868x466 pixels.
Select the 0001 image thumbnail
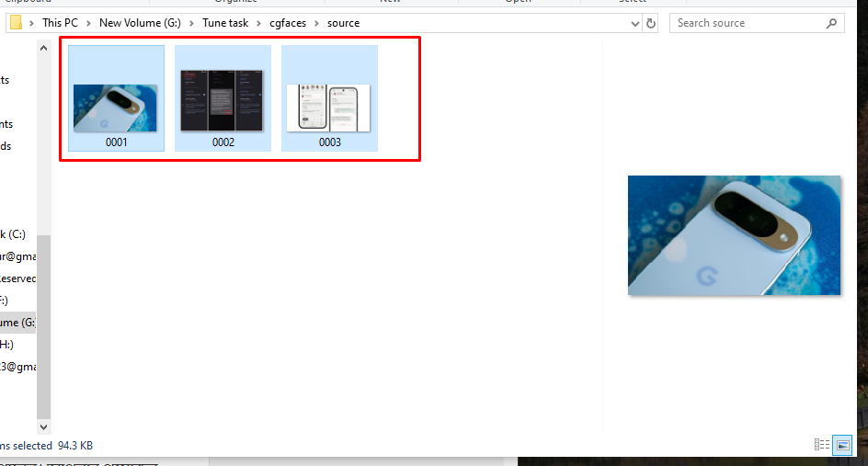115,108
